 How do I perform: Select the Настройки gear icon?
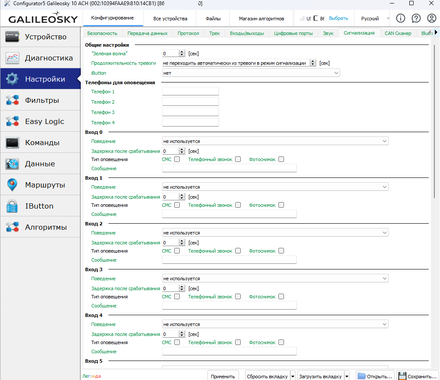click(x=12, y=79)
